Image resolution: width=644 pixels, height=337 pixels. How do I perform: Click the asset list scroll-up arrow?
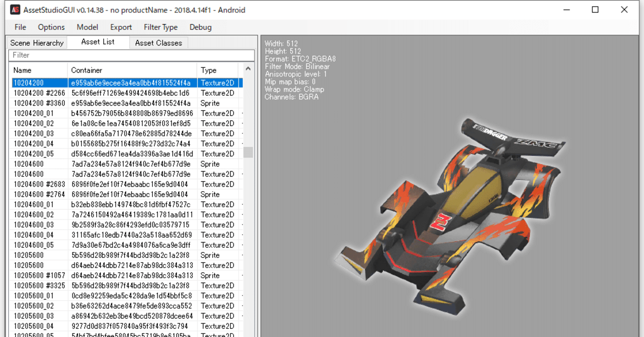click(248, 69)
